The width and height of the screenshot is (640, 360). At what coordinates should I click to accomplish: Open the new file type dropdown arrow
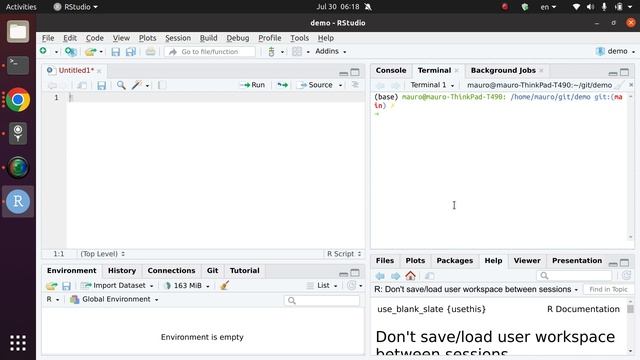point(56,52)
